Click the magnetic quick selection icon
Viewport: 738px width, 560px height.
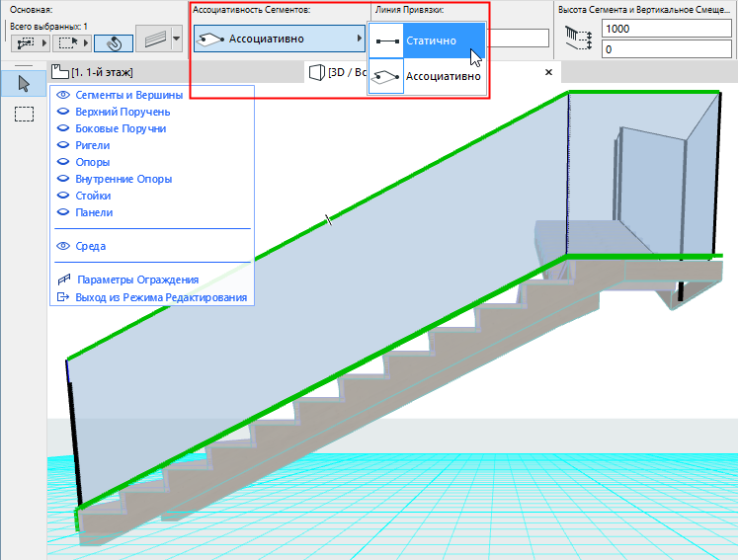(x=114, y=42)
